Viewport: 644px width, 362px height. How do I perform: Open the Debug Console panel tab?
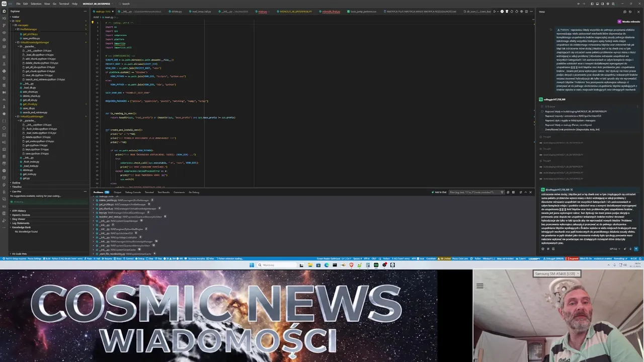pos(133,192)
